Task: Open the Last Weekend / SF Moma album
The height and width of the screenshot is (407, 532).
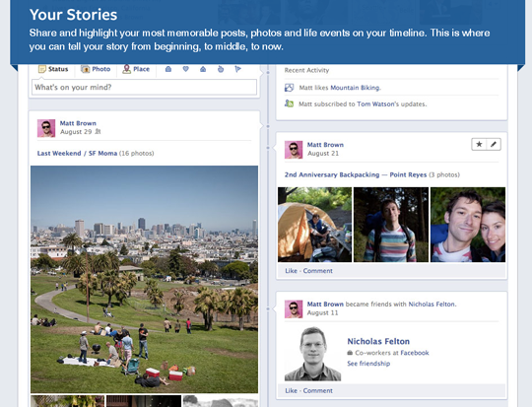Action: point(77,153)
